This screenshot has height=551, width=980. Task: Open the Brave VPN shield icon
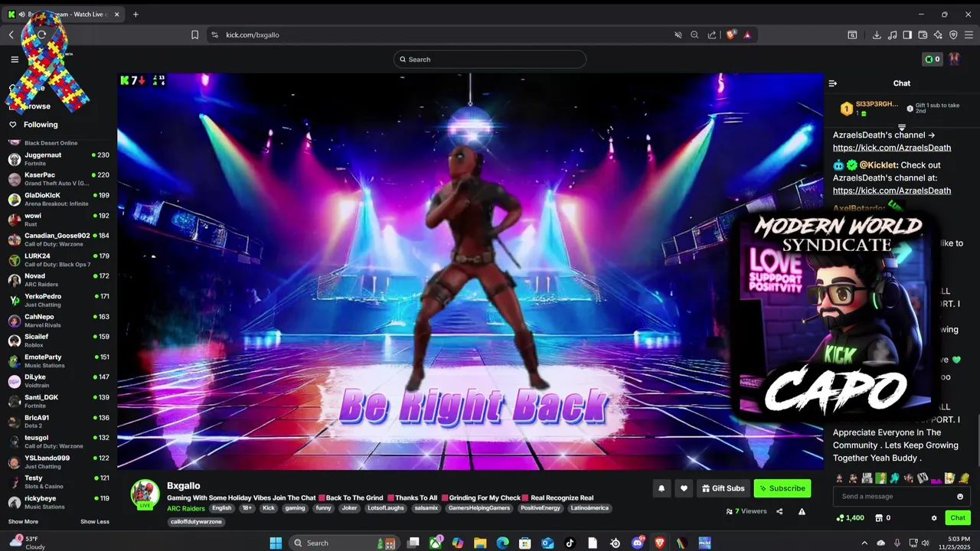point(953,34)
